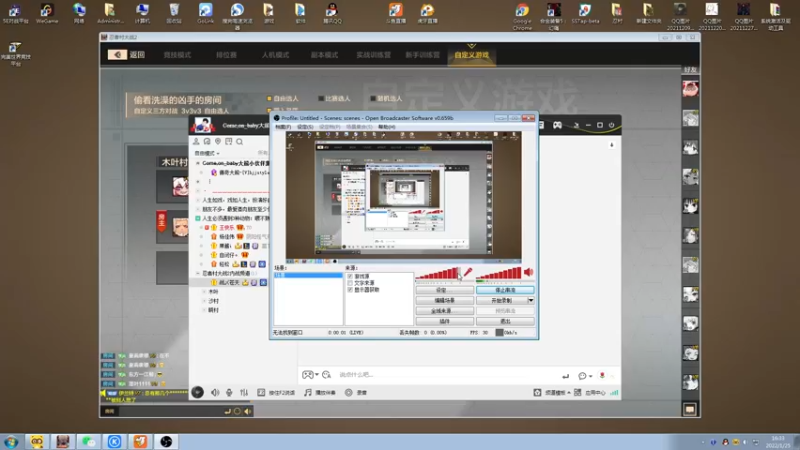Image resolution: width=800 pixels, height=450 pixels.
Task: Open the app center grid icon in YY
Action: coord(578,392)
